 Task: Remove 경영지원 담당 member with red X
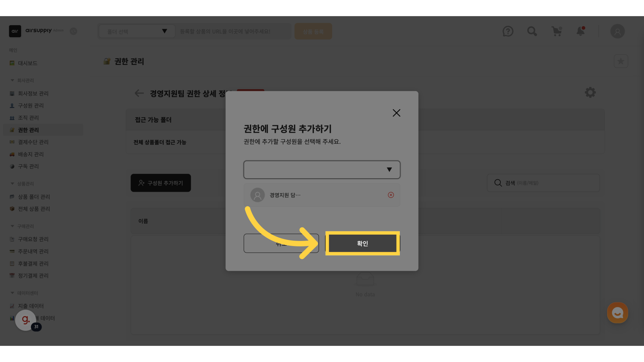(391, 195)
